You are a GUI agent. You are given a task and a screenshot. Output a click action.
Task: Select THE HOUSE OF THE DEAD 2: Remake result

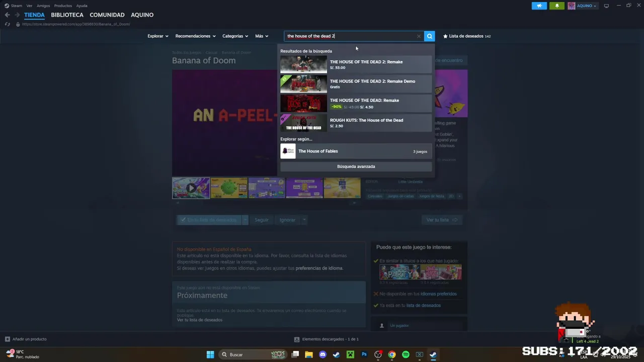pos(356,64)
